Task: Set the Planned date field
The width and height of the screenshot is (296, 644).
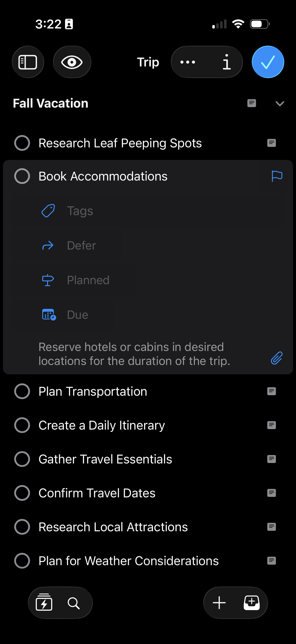Action: pyautogui.click(x=88, y=280)
